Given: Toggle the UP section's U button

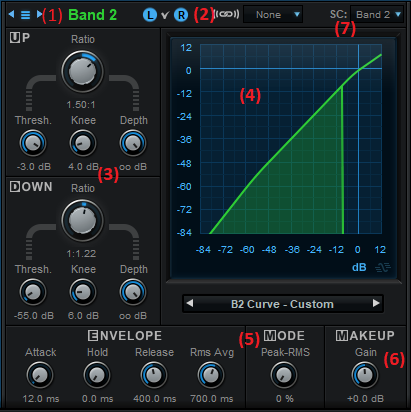Looking at the screenshot, I should [x=15, y=38].
